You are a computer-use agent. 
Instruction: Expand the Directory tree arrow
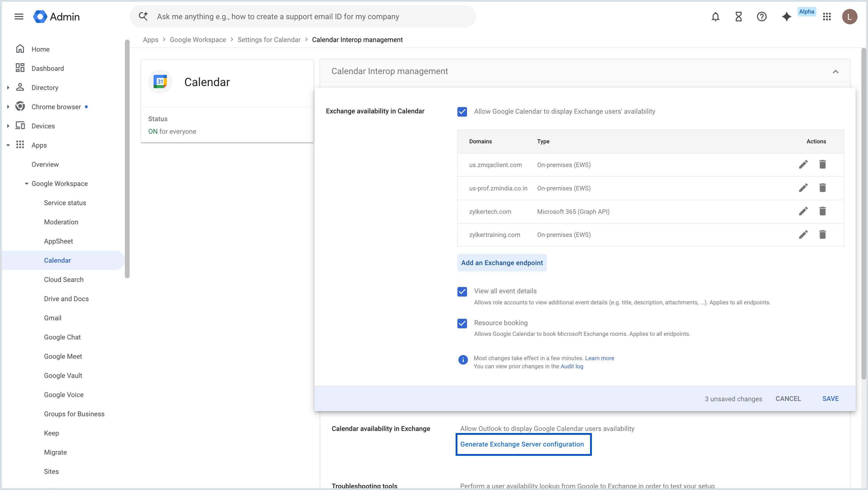pos(8,88)
